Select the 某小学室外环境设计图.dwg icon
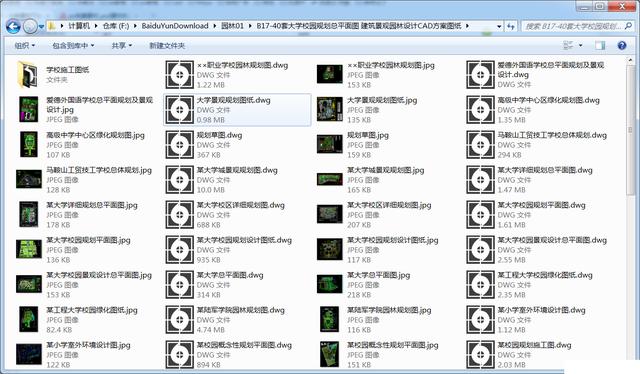 (x=480, y=320)
